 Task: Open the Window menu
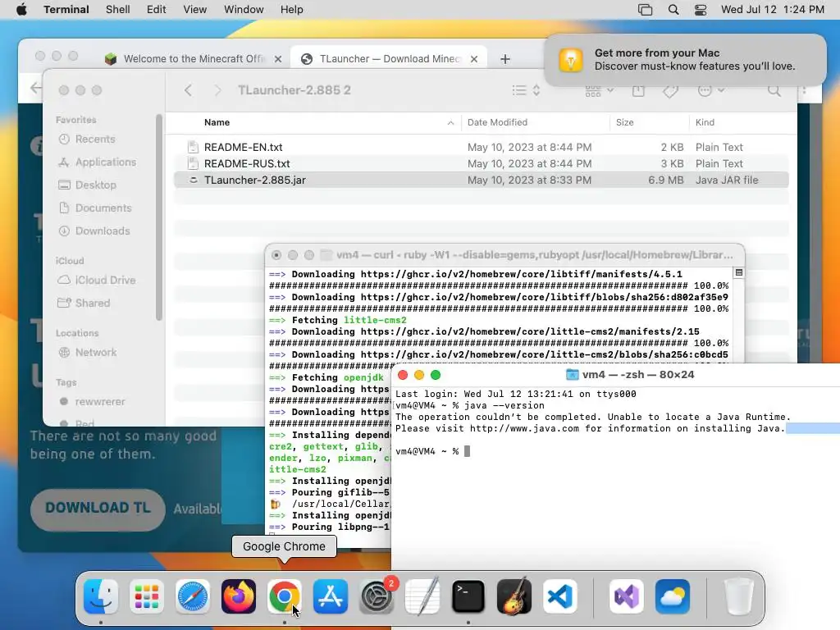pos(244,10)
